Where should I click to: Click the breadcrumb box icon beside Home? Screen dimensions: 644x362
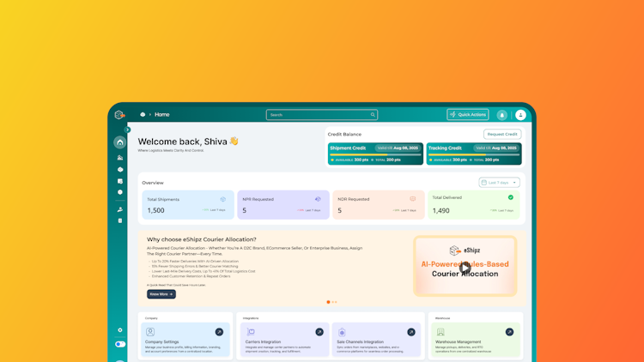143,114
